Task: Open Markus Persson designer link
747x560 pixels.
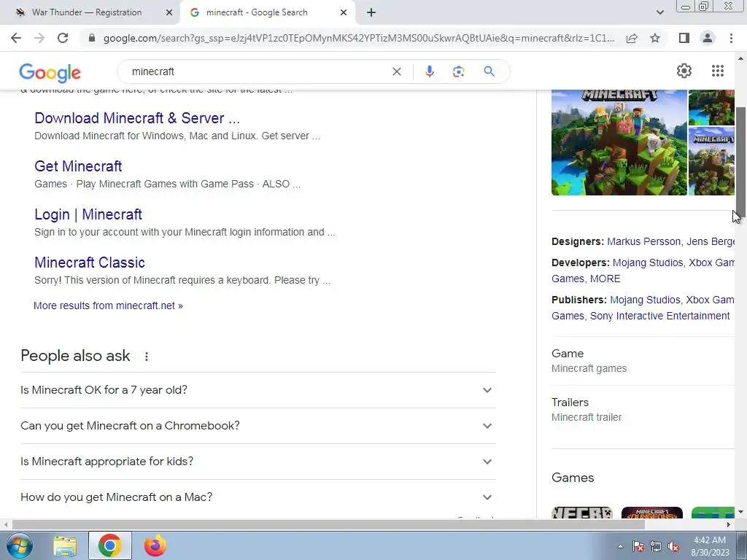Action: (643, 241)
